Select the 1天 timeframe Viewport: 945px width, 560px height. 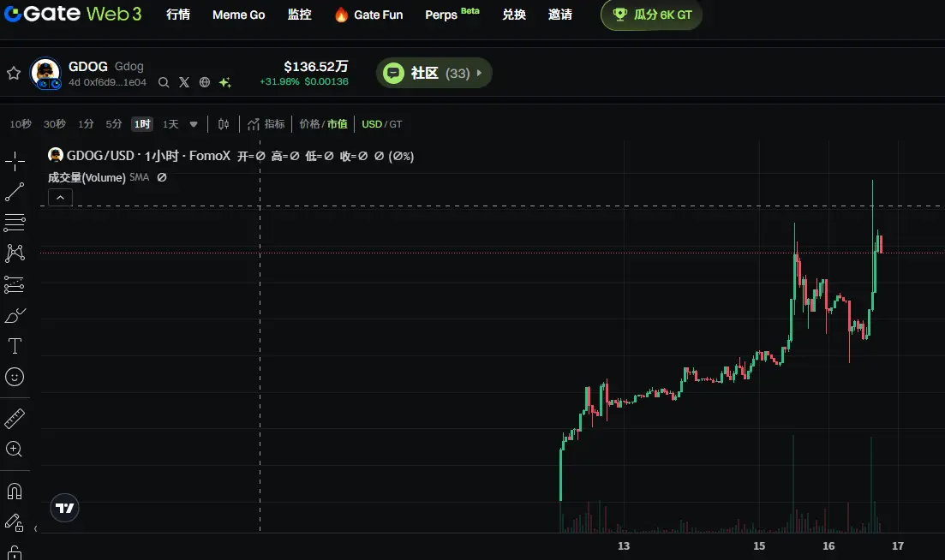(170, 124)
